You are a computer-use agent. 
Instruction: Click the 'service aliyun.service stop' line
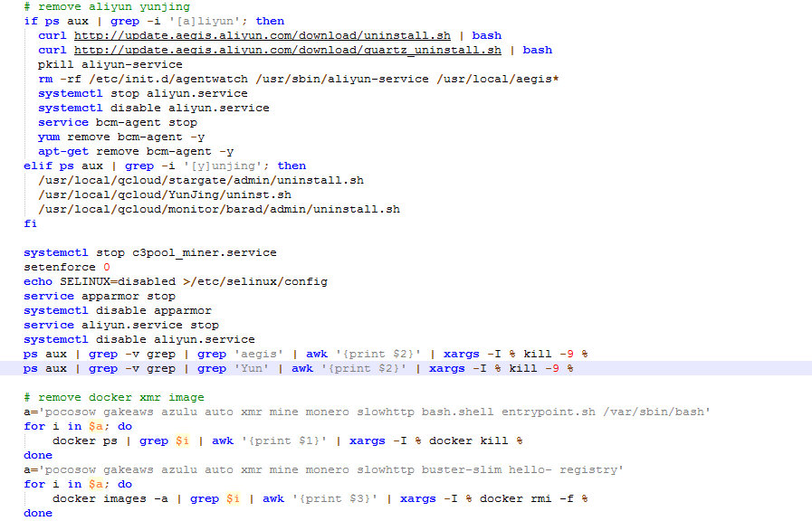tap(121, 326)
